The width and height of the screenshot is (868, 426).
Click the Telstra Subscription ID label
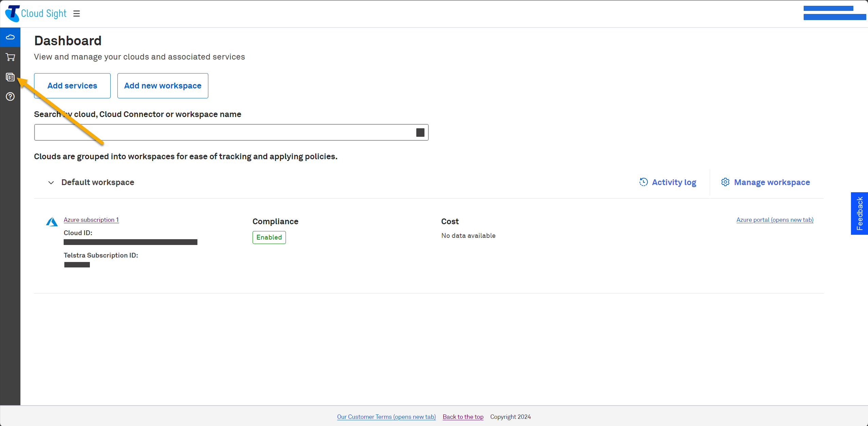[x=101, y=256]
